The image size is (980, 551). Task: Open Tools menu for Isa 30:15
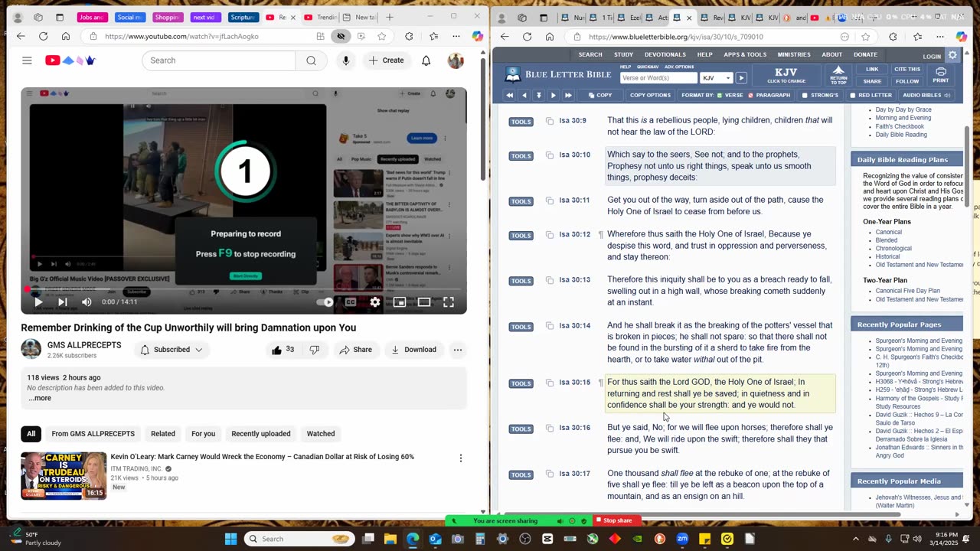pyautogui.click(x=521, y=383)
